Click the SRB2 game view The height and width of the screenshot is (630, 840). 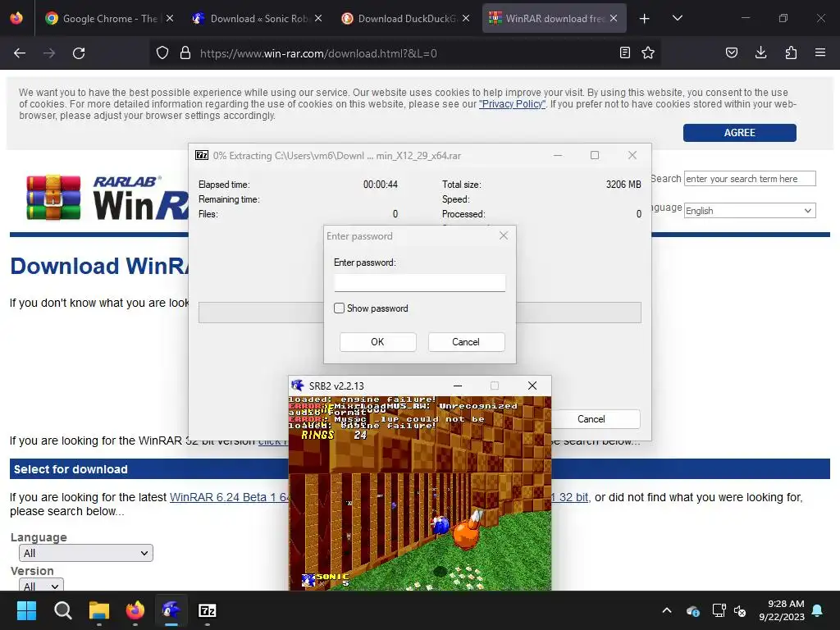coord(419,493)
